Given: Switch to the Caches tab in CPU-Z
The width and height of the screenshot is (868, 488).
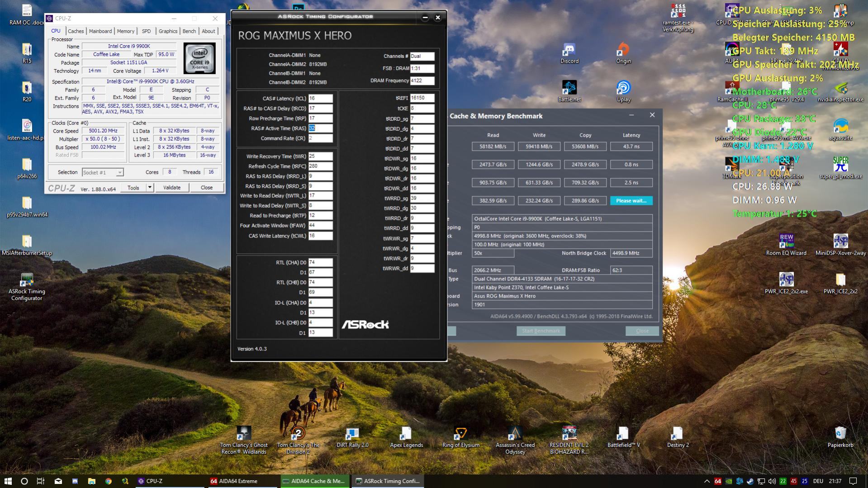Looking at the screenshot, I should tap(76, 31).
